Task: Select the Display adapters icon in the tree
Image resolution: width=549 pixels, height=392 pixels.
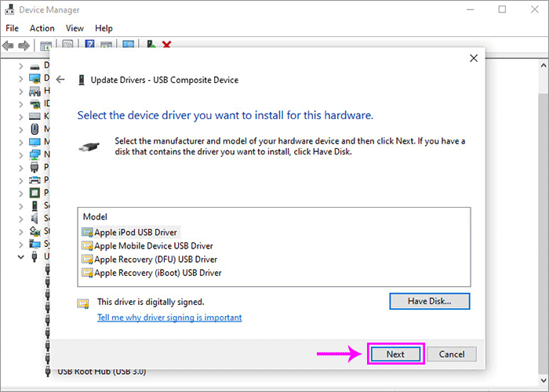Action: tap(35, 78)
